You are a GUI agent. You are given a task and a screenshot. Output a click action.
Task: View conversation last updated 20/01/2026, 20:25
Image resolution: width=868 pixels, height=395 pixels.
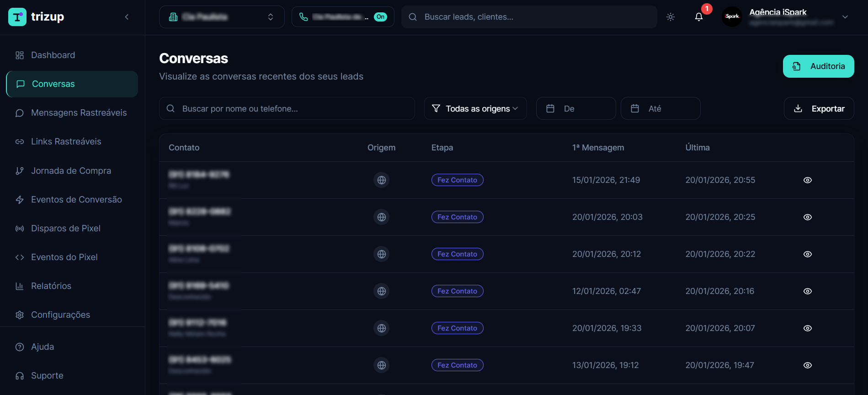click(x=808, y=217)
